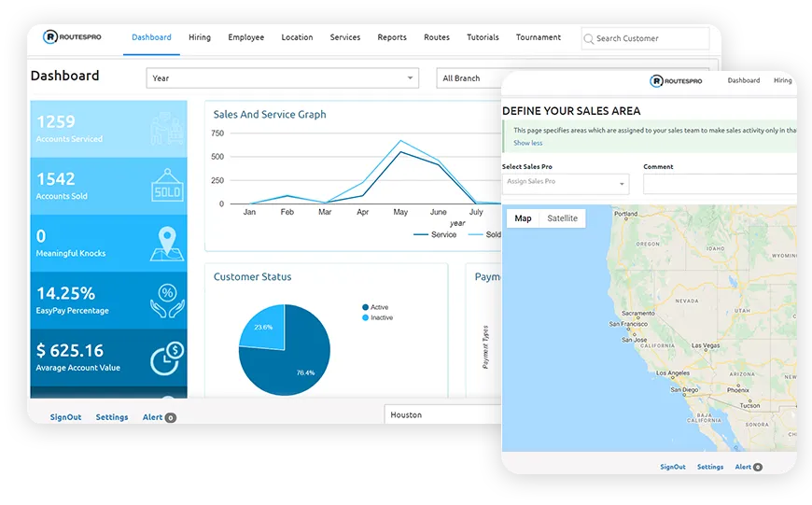Viewport: 812px width, 505px height.
Task: Expand the All Branch dropdown
Action: point(469,78)
